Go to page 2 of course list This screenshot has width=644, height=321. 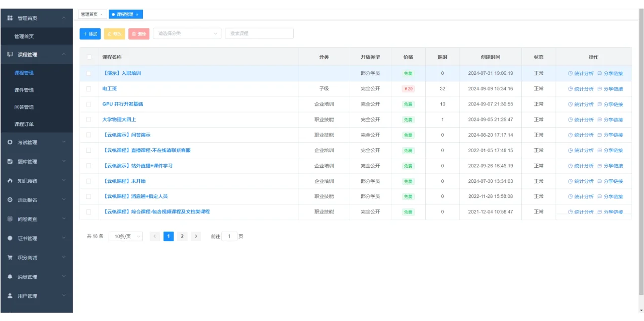click(182, 236)
